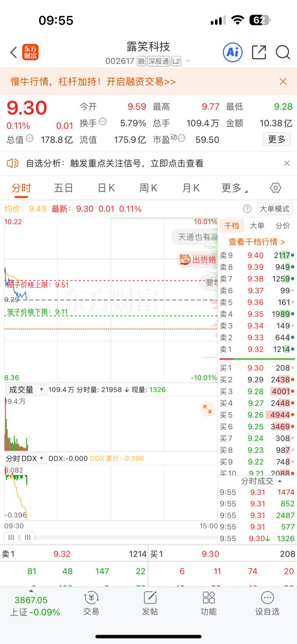Dismiss the 自选分析 notification
Image resolution: width=297 pixels, height=644 pixels.
tap(287, 163)
